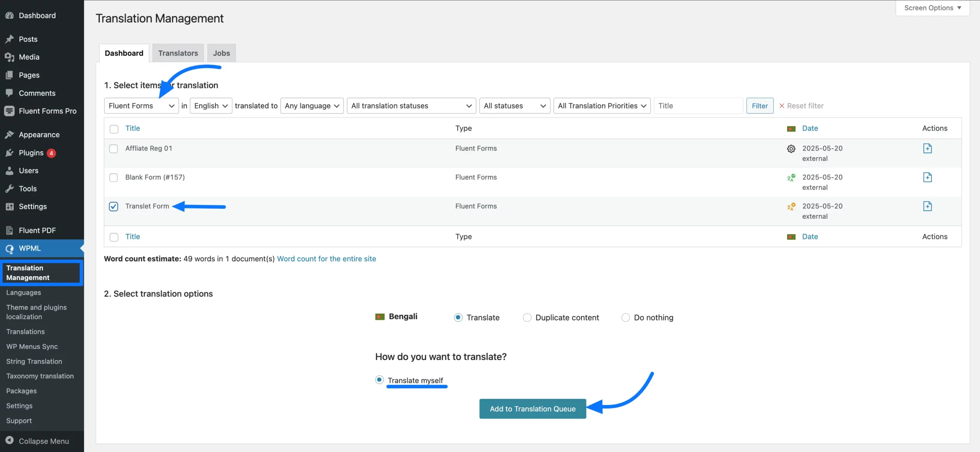Click the gear status icon on Affliate Reg 01
The width and height of the screenshot is (980, 452).
pyautogui.click(x=791, y=149)
